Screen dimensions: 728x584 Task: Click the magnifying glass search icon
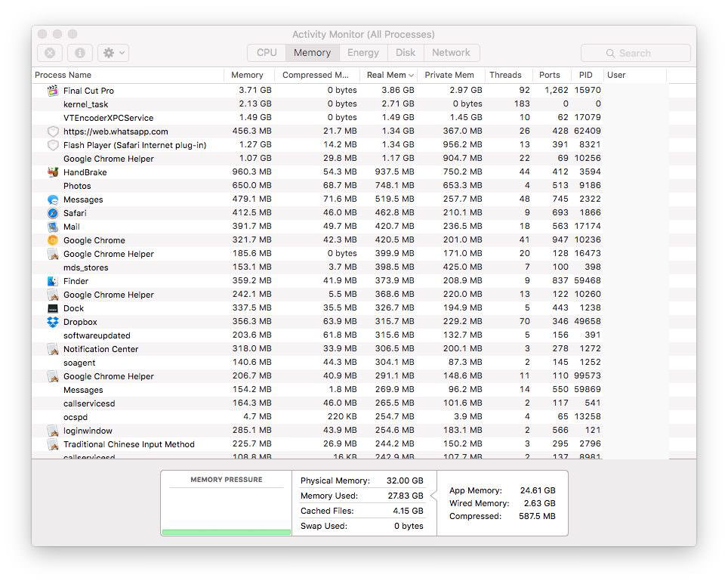610,54
